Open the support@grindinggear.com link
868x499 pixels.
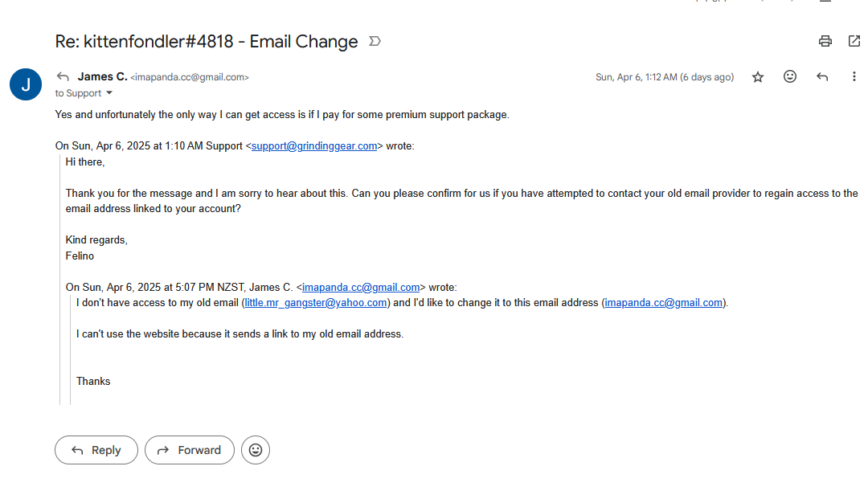point(314,146)
